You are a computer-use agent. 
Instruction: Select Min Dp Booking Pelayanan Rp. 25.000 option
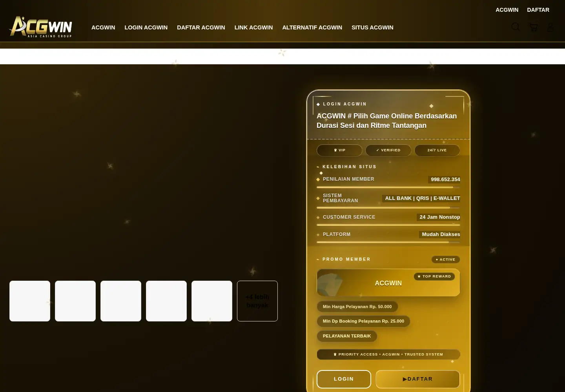(x=363, y=321)
